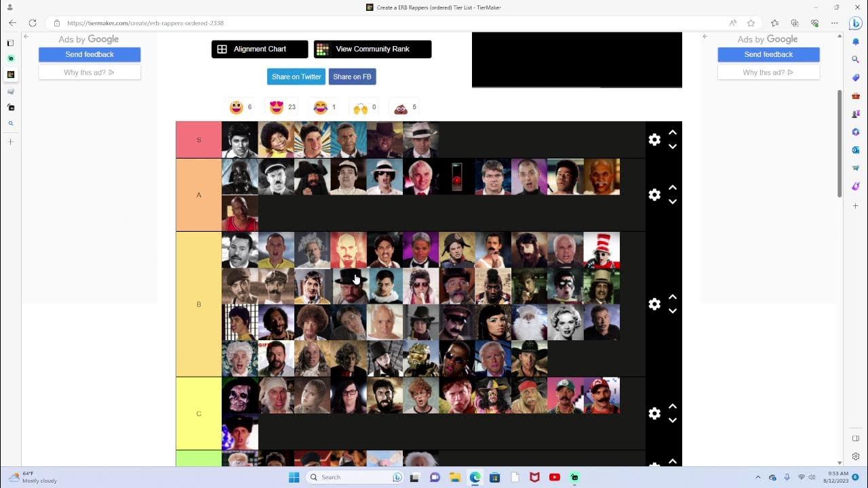The height and width of the screenshot is (488, 868).
Task: Click the Read aloud icon in address bar
Action: click(733, 23)
